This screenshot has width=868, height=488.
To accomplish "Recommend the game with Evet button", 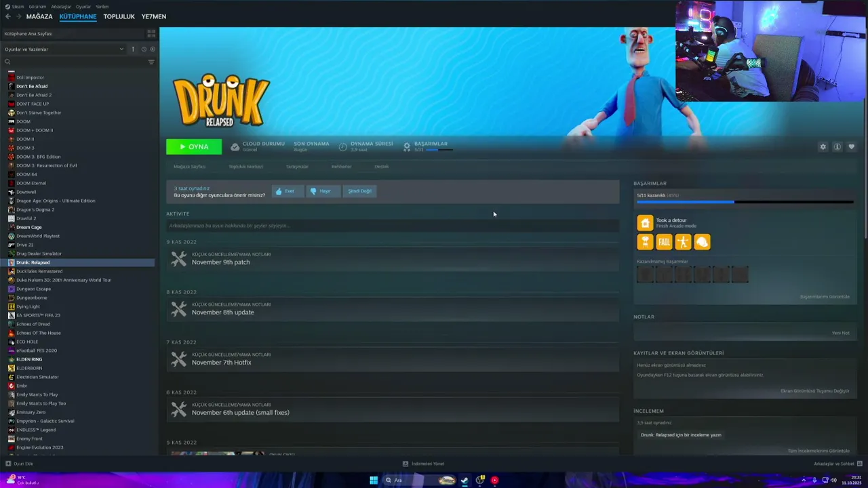I will (x=288, y=191).
